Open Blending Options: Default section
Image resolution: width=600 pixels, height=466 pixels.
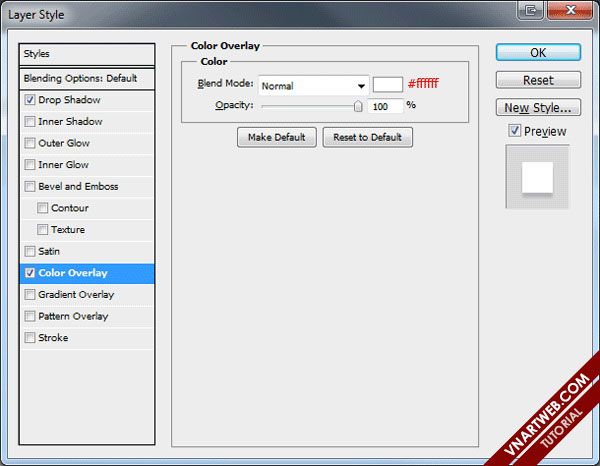88,78
